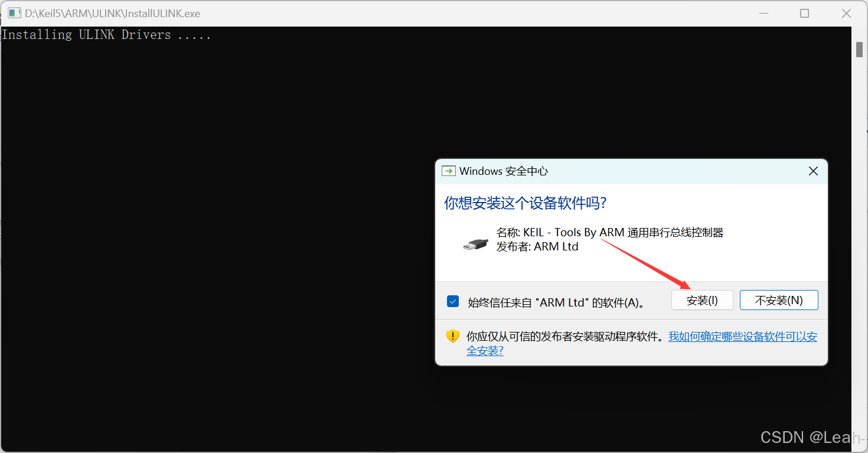Click the Don't Install (不安装) button
This screenshot has height=453, width=868.
coord(779,300)
